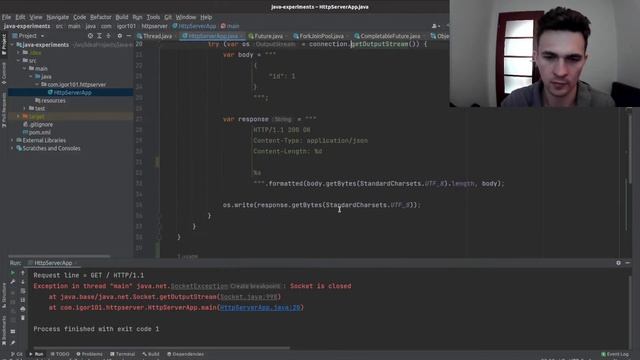Select pom.xml in project tree

[37, 132]
